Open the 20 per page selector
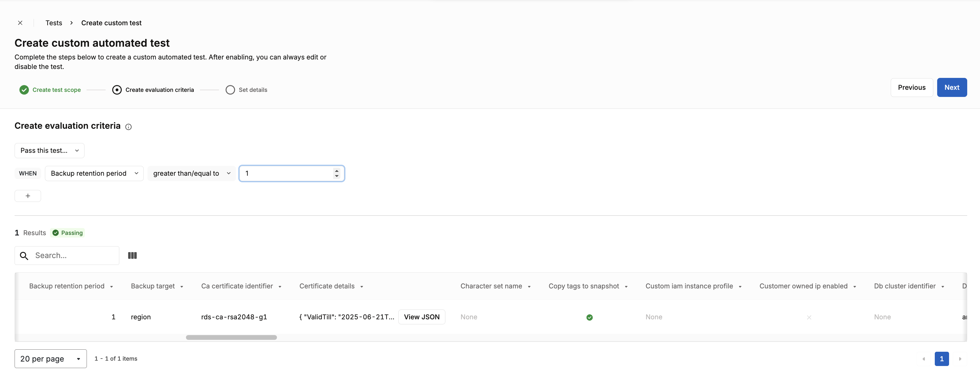This screenshot has width=980, height=377. tap(51, 359)
